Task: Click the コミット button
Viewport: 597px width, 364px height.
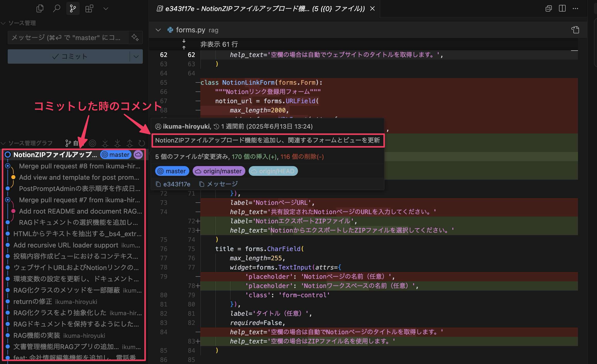Action: [69, 56]
